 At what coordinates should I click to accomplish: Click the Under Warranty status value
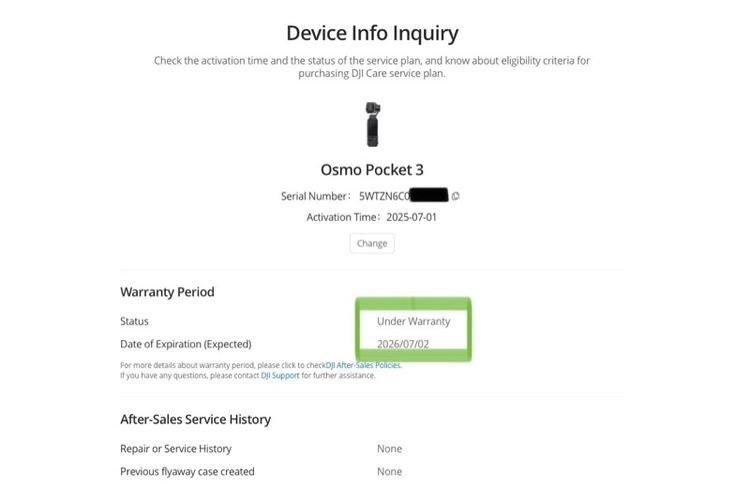point(413,322)
